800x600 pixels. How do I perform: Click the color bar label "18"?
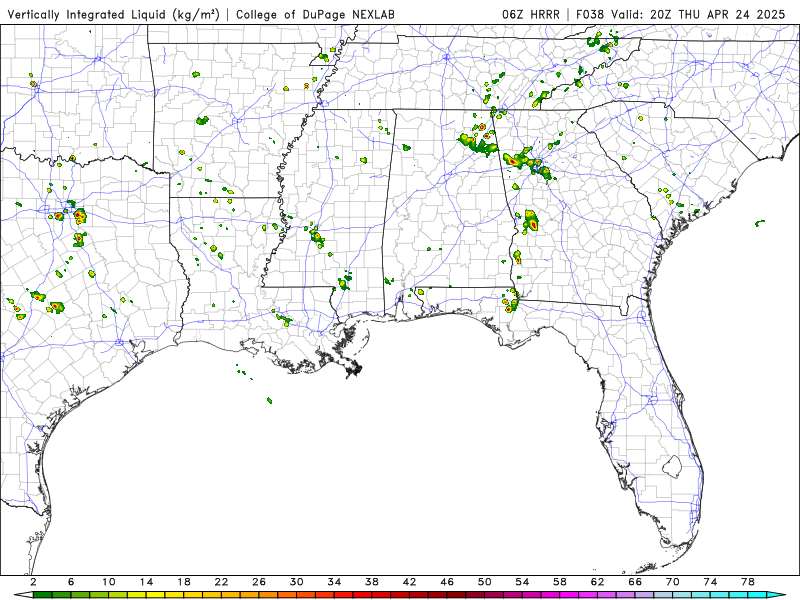click(x=184, y=582)
